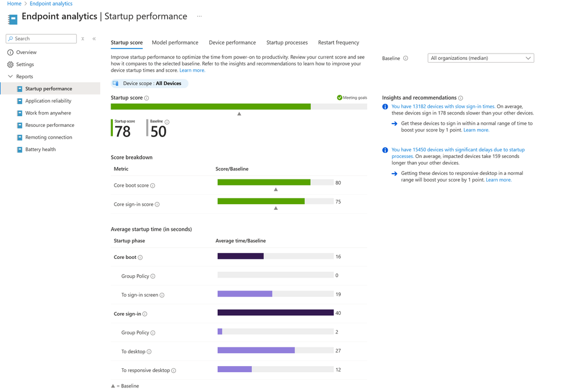Open the 13182 devices slow sign-in link
This screenshot has width=563, height=392.
pyautogui.click(x=443, y=107)
